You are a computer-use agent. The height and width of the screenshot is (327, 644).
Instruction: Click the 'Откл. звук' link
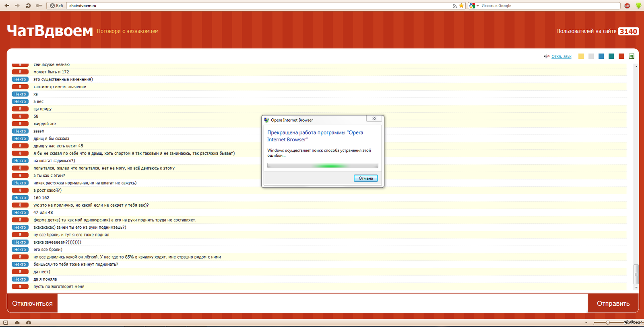pyautogui.click(x=561, y=56)
